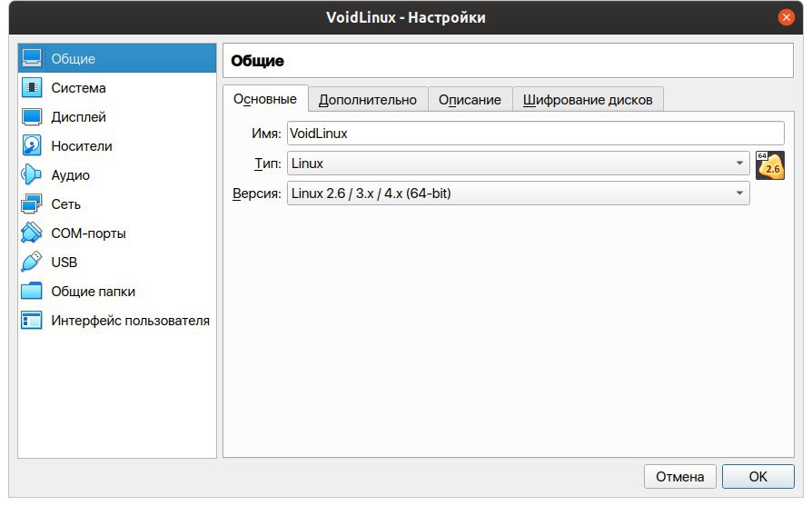Screen dimensions: 812x506
Task: Switch to the Описание tab
Action: point(470,99)
